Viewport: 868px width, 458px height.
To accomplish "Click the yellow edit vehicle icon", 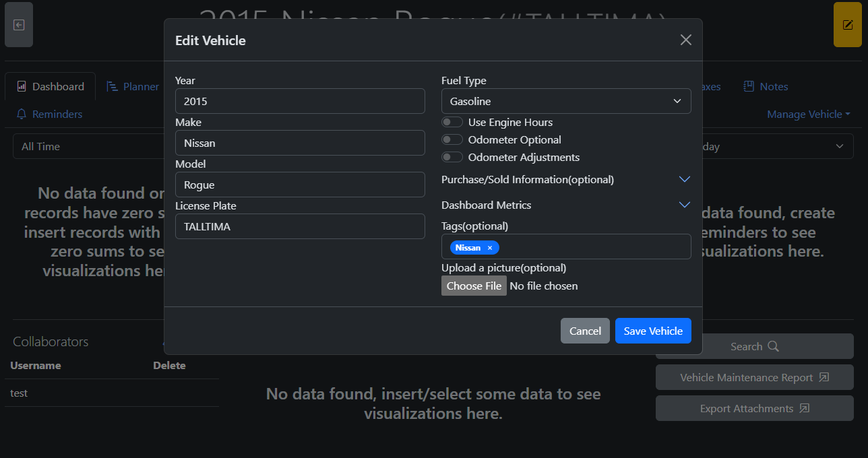I will (x=847, y=25).
